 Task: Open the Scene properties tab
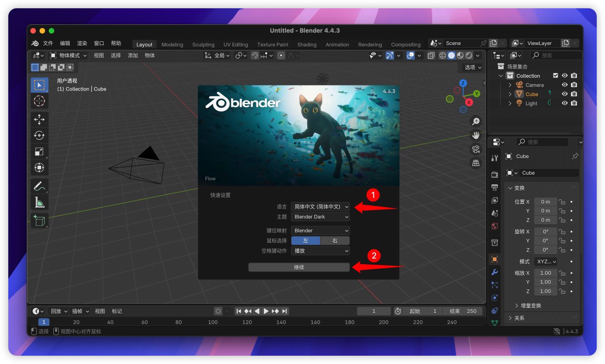tap(495, 213)
